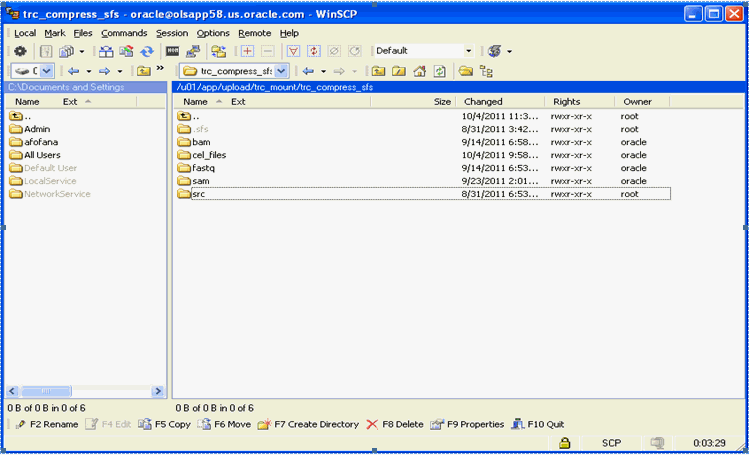Open the Remote menu
Screen dimensions: 749x455
click(x=255, y=33)
